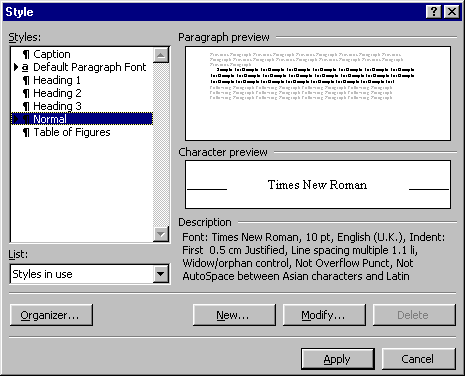This screenshot has height=376, width=465.
Task: Click the Styles list scroll-down arrow
Action: pyautogui.click(x=161, y=234)
